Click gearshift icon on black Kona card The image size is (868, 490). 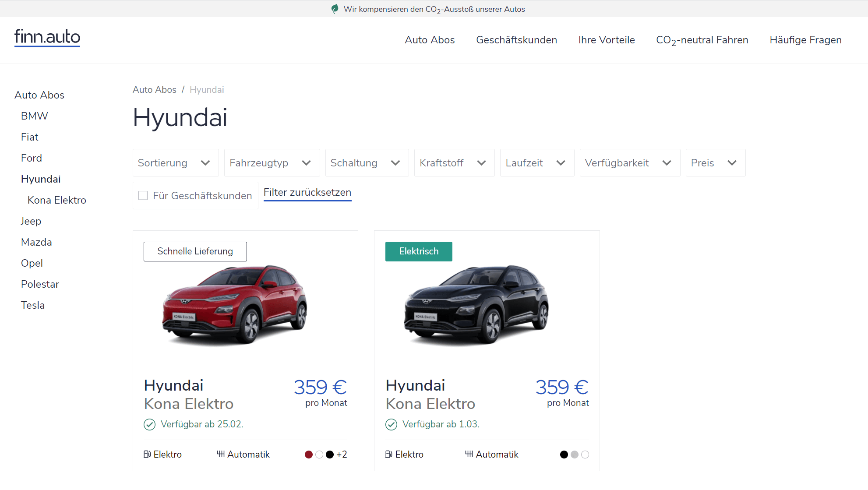pos(469,454)
